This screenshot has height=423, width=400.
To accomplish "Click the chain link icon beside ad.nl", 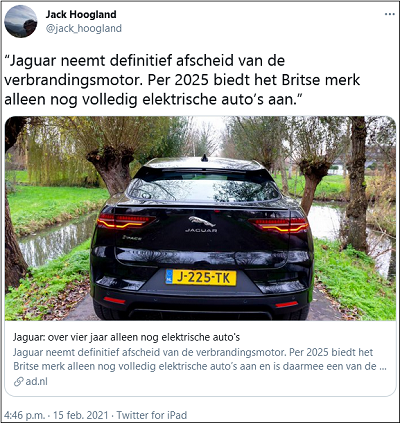I will point(18,381).
